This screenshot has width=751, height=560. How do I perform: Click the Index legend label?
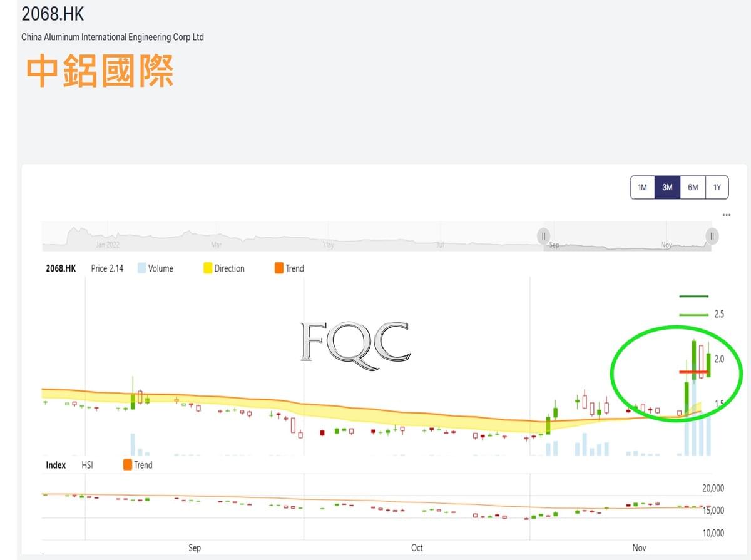coord(56,465)
